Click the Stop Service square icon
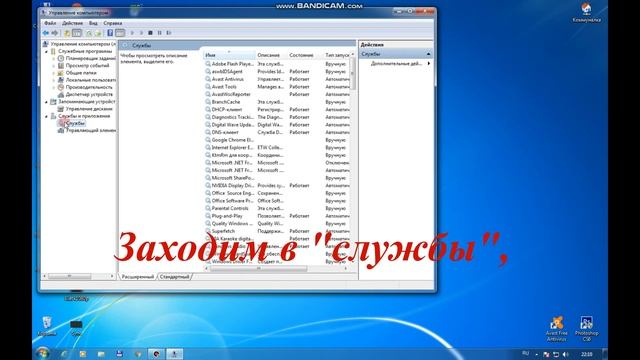Viewport: 640px width, 360px height. 150,33
